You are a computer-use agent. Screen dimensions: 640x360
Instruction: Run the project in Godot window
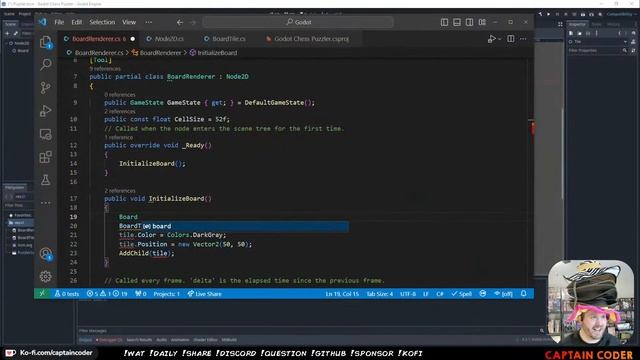pyautogui.click(x=548, y=14)
